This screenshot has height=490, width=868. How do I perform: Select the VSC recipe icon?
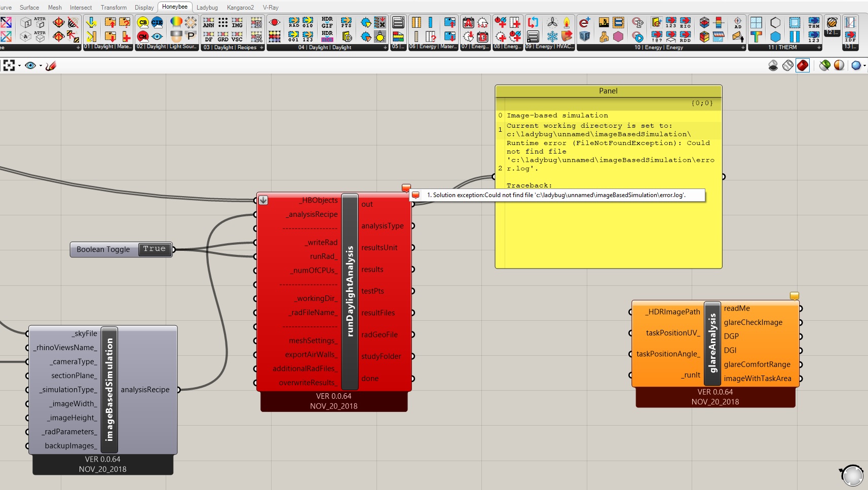pos(237,36)
